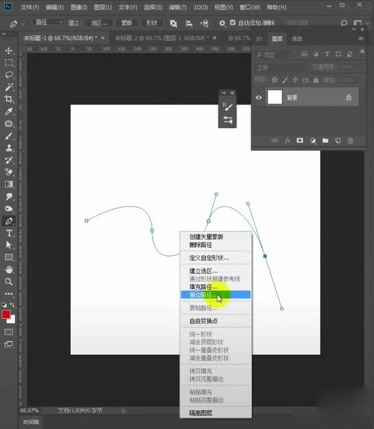Toggle the lock on 背景 layer
374x429 pixels.
coord(349,97)
